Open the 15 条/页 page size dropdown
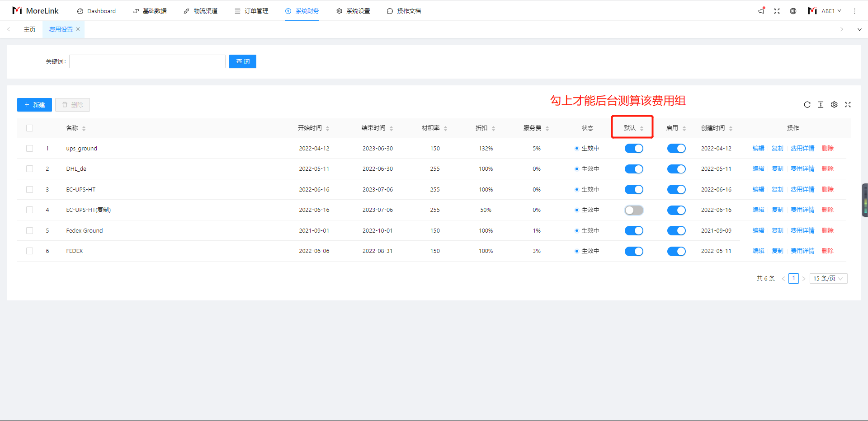 coord(828,279)
